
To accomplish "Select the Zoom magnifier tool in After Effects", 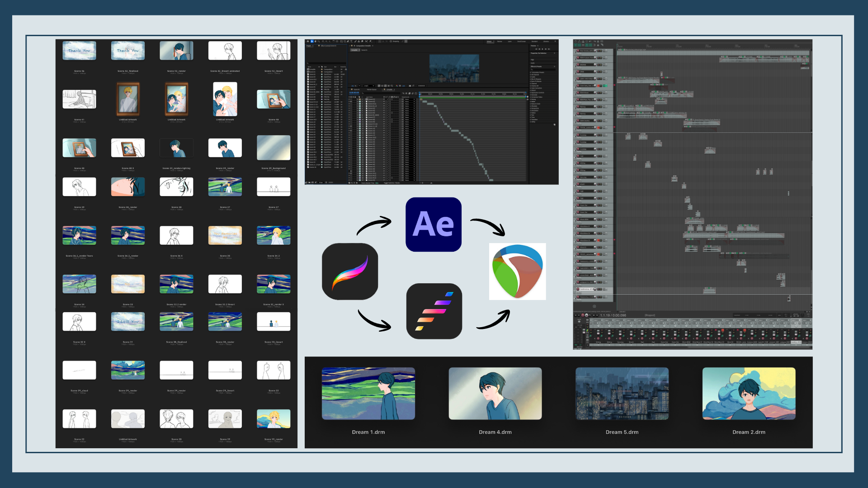I will click(319, 41).
